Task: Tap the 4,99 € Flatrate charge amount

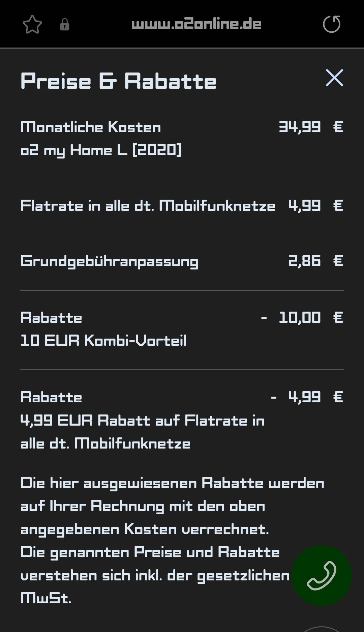Action: (315, 205)
